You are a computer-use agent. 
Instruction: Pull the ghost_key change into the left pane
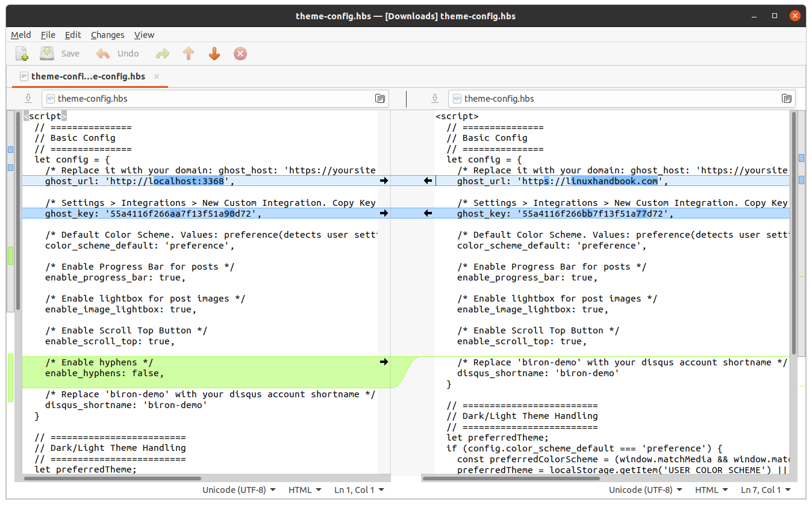coord(428,212)
